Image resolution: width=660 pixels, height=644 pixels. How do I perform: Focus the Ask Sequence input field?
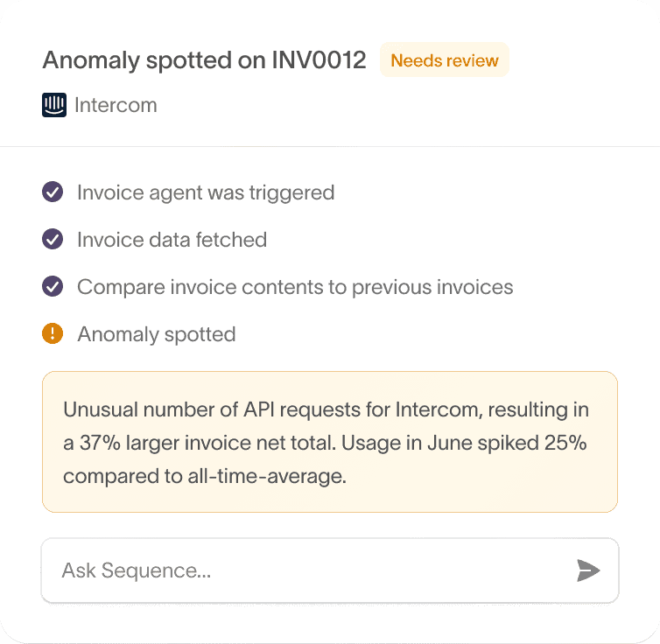(x=306, y=570)
